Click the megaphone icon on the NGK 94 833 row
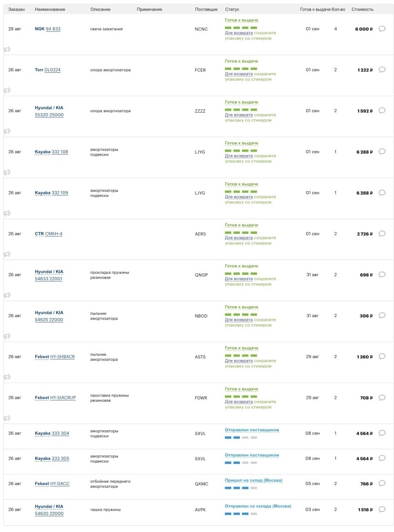This screenshot has height=532, width=394. [x=7, y=49]
